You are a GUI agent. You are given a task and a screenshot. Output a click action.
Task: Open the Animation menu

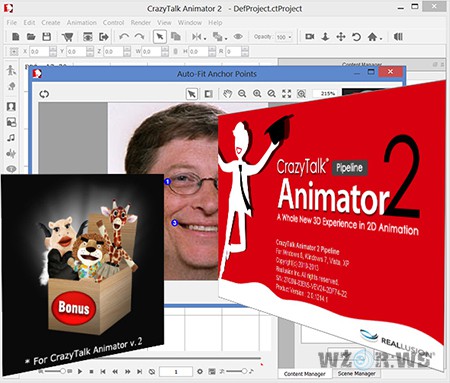click(82, 23)
